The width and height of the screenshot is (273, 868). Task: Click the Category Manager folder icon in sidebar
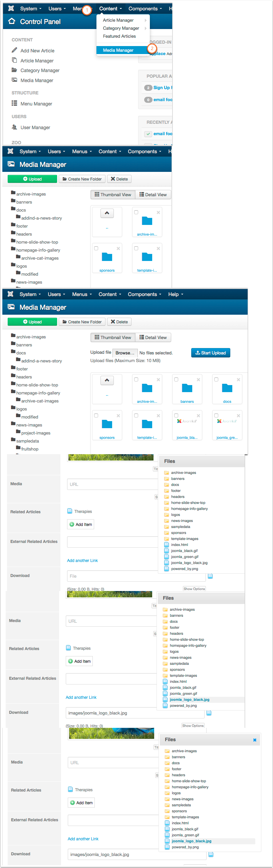pyautogui.click(x=14, y=70)
